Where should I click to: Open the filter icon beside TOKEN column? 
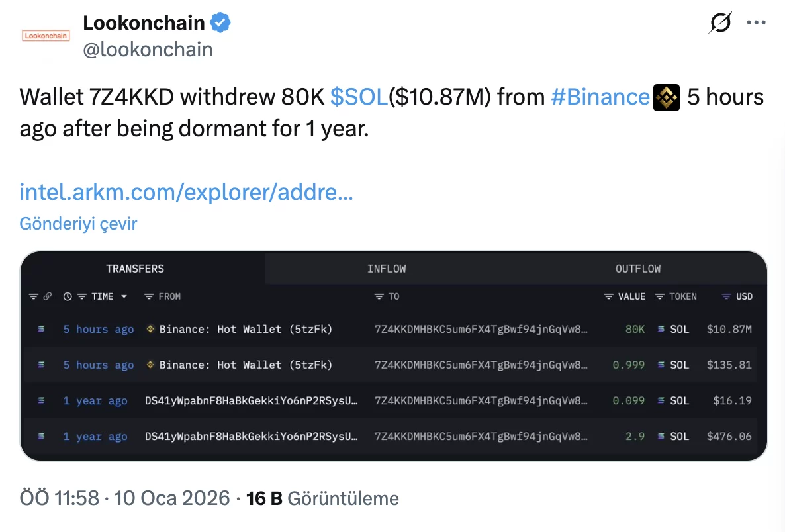tap(660, 296)
